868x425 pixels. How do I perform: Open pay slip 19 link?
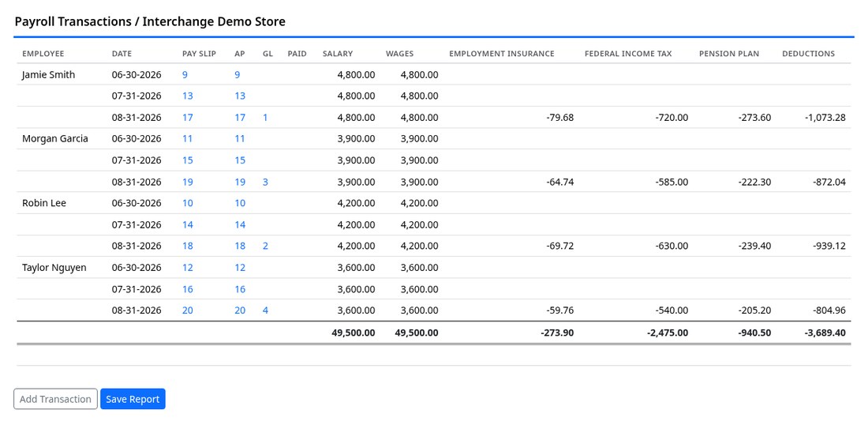188,182
